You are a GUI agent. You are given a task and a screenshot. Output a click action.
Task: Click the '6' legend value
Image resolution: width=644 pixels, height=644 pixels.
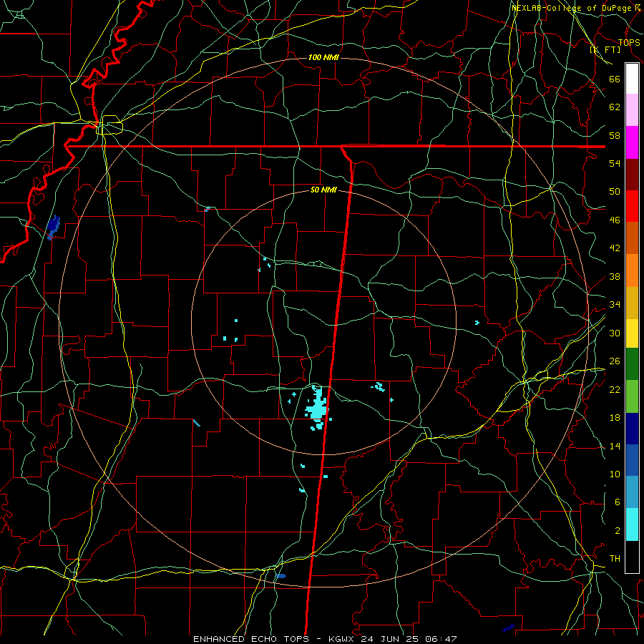pyautogui.click(x=617, y=502)
